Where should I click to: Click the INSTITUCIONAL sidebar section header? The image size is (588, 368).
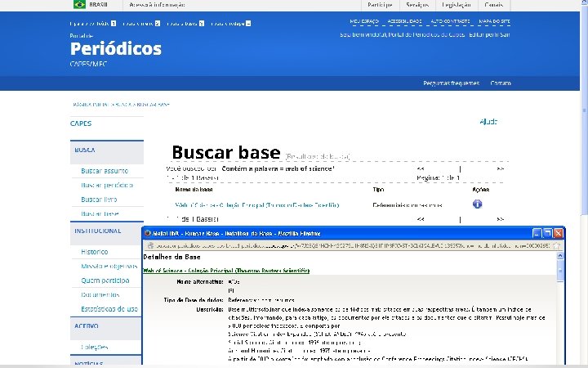107,231
